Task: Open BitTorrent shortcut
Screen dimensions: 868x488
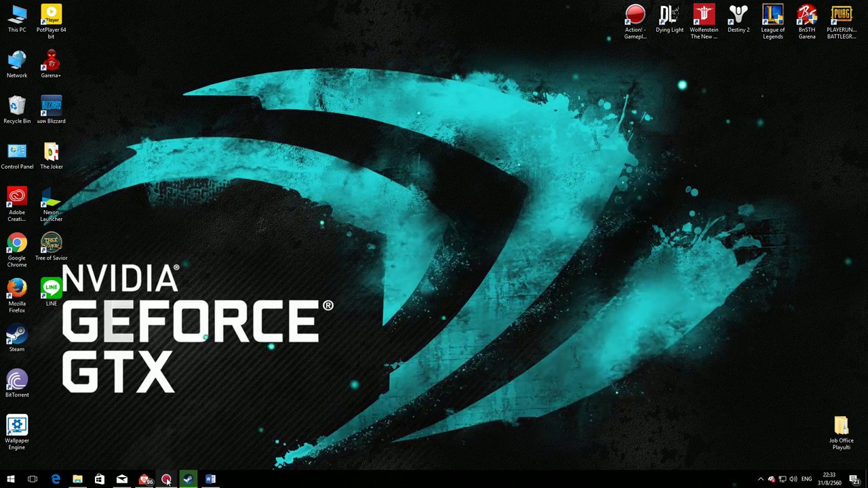Action: (x=17, y=384)
